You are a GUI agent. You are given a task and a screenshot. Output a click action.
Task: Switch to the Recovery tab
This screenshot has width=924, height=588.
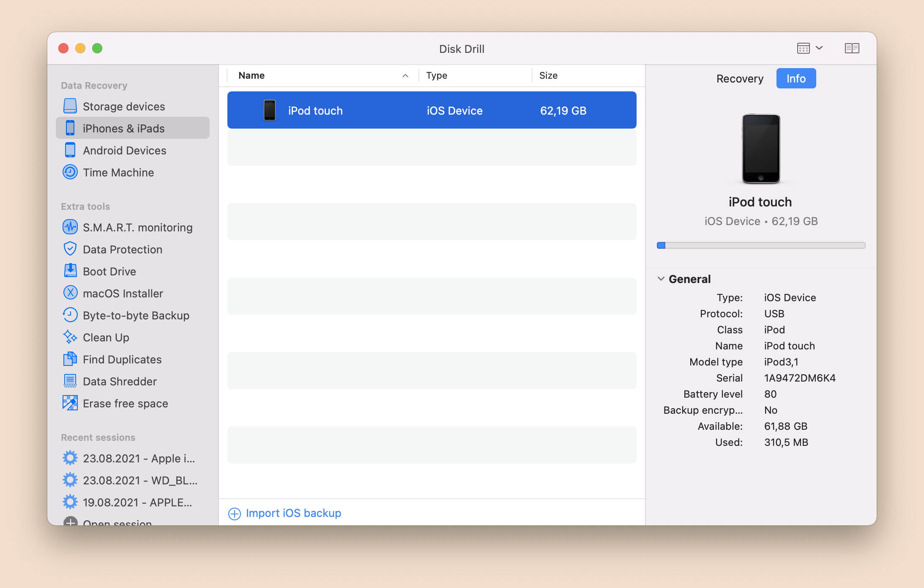740,78
